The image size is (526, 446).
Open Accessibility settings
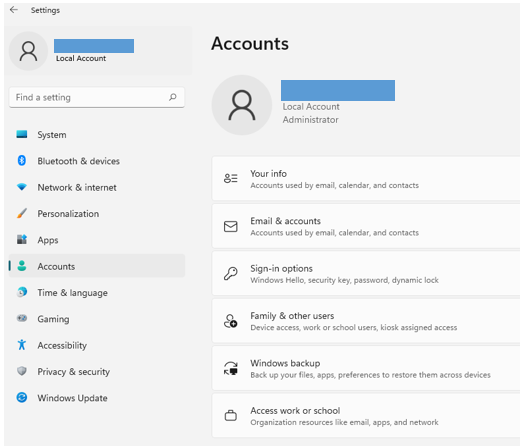click(97, 345)
